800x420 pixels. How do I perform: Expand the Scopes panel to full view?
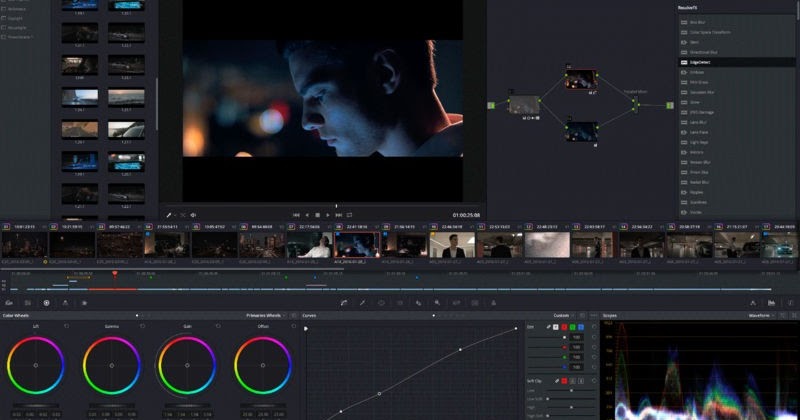(x=784, y=316)
